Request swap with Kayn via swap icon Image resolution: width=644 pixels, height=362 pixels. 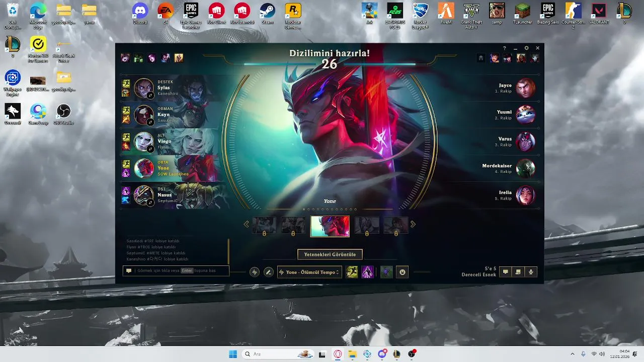coord(150,122)
